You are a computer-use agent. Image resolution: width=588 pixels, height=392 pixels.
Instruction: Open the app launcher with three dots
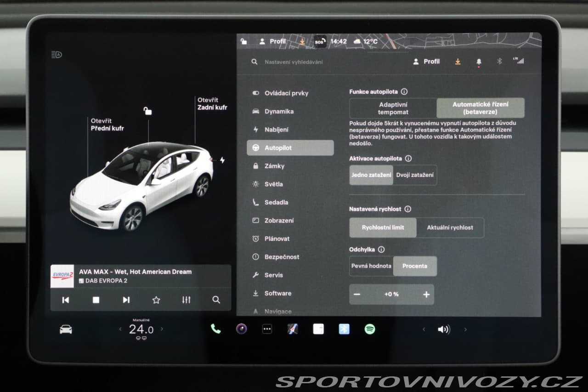[267, 329]
